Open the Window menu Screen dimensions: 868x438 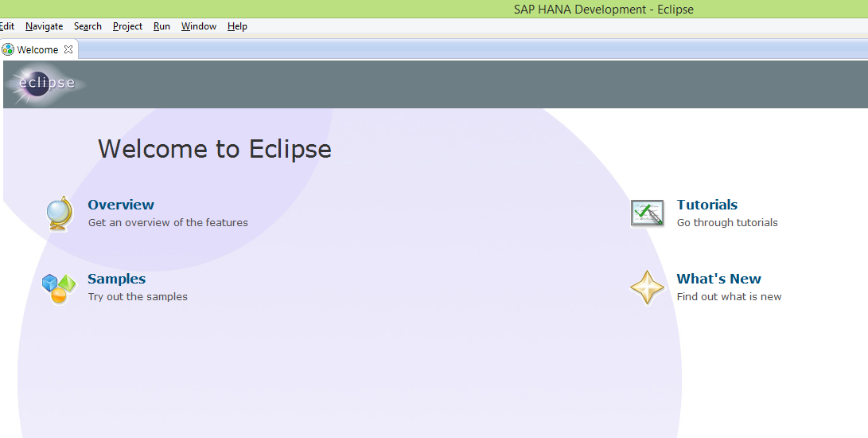(x=198, y=26)
